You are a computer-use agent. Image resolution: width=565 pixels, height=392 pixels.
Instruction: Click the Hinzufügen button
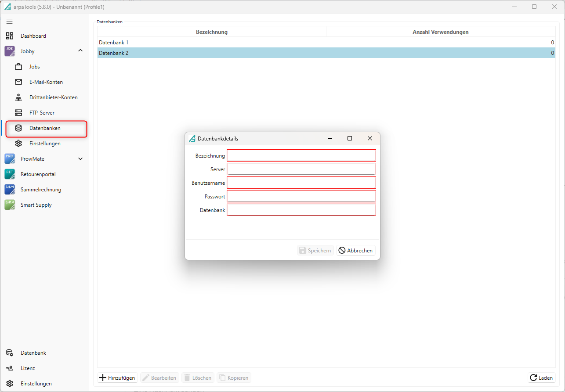click(x=117, y=378)
